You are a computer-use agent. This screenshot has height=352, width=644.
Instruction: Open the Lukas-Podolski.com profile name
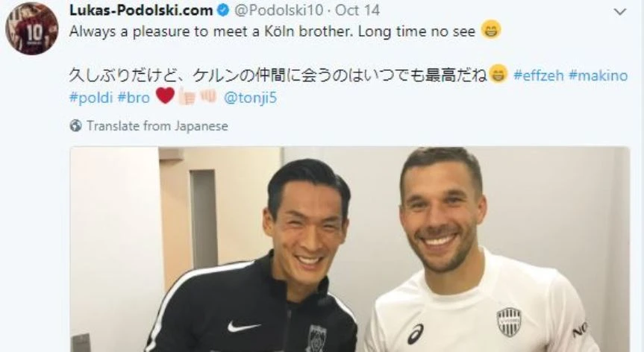pos(141,10)
